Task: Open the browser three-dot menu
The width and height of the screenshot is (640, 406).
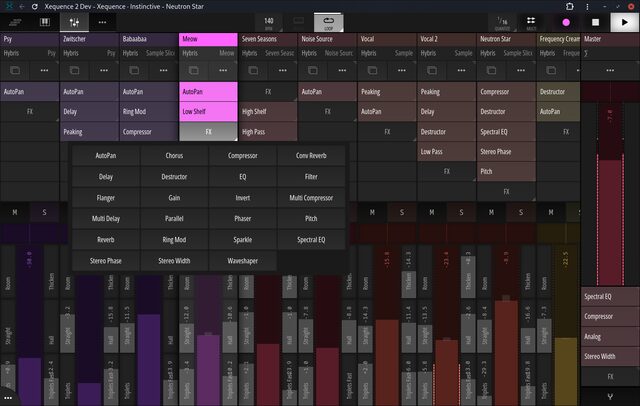Action: pos(587,7)
